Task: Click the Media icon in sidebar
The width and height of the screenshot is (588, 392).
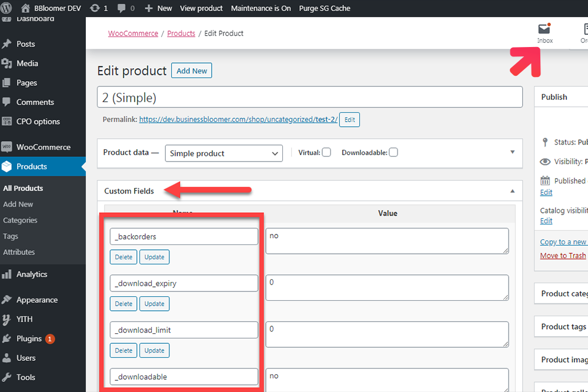Action: point(6,63)
